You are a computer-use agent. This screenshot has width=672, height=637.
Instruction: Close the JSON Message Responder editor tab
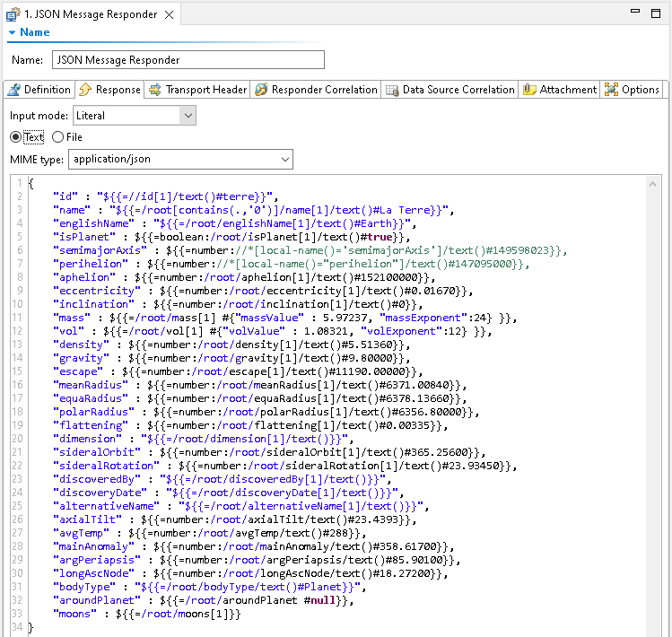point(170,14)
